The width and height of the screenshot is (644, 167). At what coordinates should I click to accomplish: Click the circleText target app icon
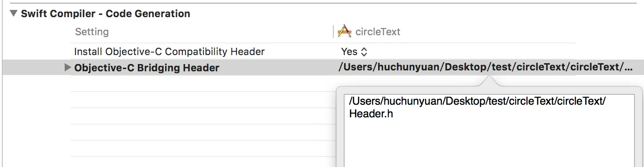click(x=345, y=32)
